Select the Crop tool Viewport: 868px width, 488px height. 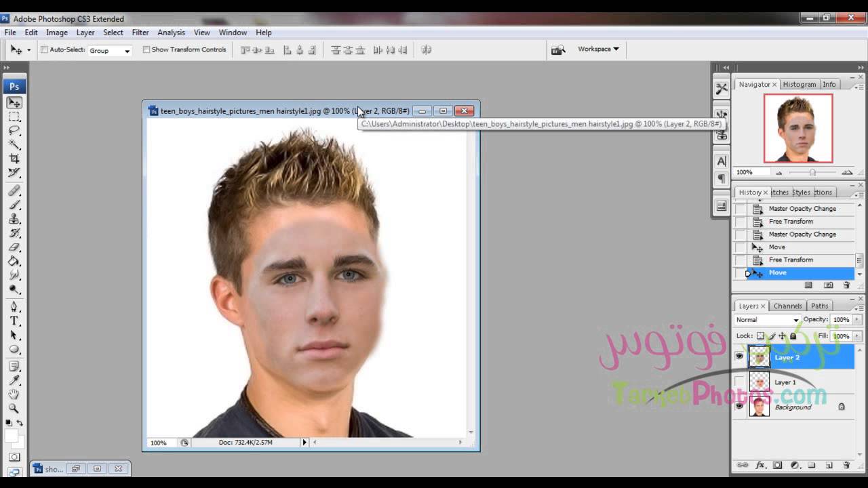click(14, 159)
